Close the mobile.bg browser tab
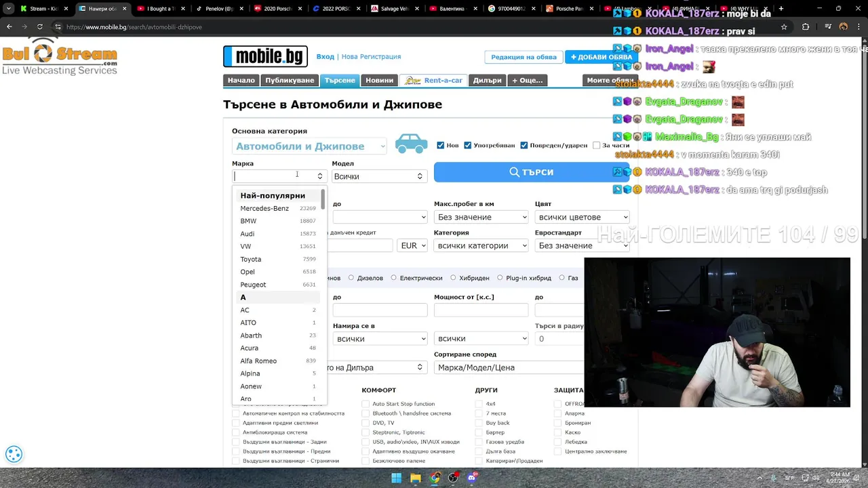868x488 pixels. [x=124, y=9]
